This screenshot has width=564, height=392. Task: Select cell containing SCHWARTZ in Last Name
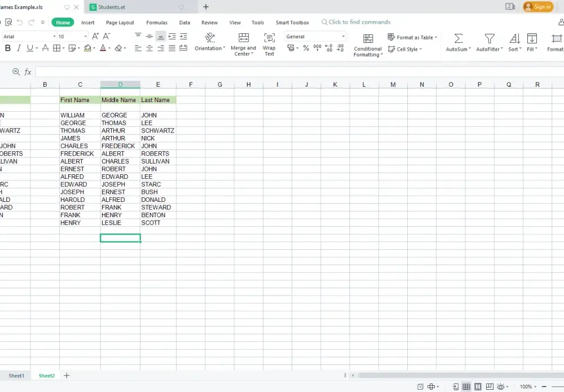tap(158, 130)
